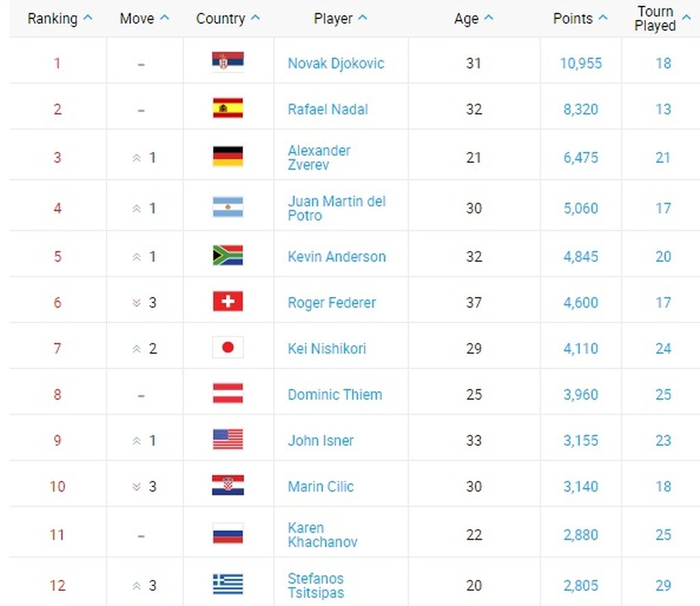Image resolution: width=700 pixels, height=606 pixels.
Task: Click the Spain flag icon
Action: [x=228, y=109]
